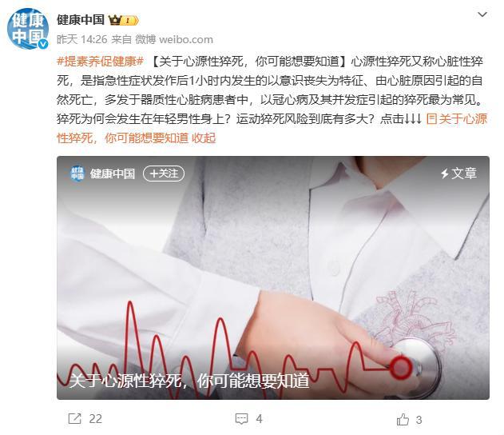Click the +关注 follow button on card

pyautogui.click(x=164, y=174)
